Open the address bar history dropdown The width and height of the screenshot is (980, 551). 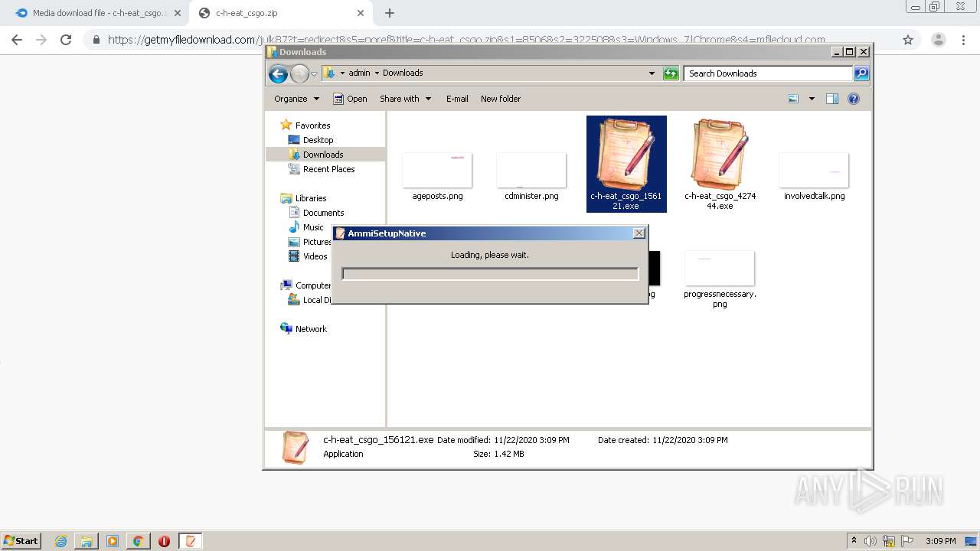652,73
